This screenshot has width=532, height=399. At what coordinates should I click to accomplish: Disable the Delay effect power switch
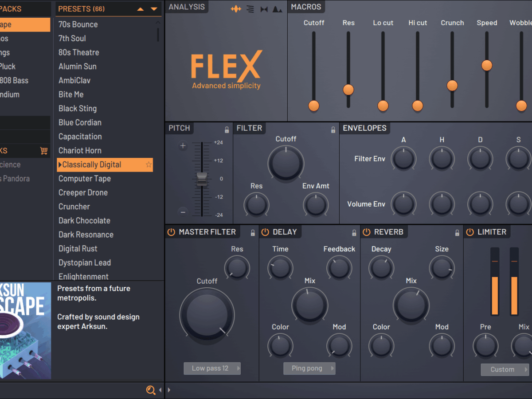tap(265, 232)
